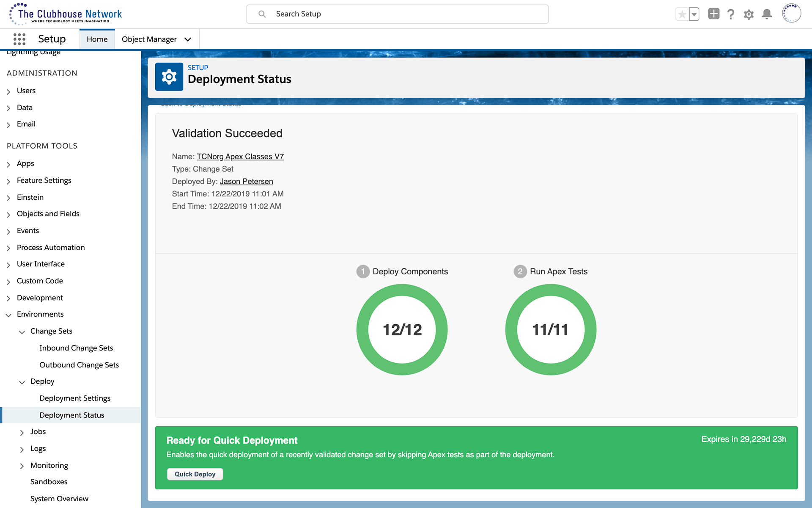The height and width of the screenshot is (508, 812).
Task: Click the global actions plus icon
Action: pos(713,14)
